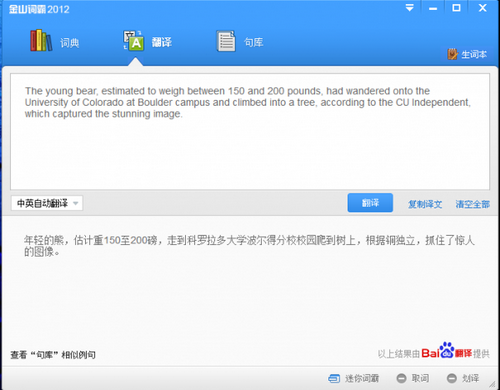The height and width of the screenshot is (390, 500).
Task: Click the 清空全部 clear all link
Action: pyautogui.click(x=472, y=204)
